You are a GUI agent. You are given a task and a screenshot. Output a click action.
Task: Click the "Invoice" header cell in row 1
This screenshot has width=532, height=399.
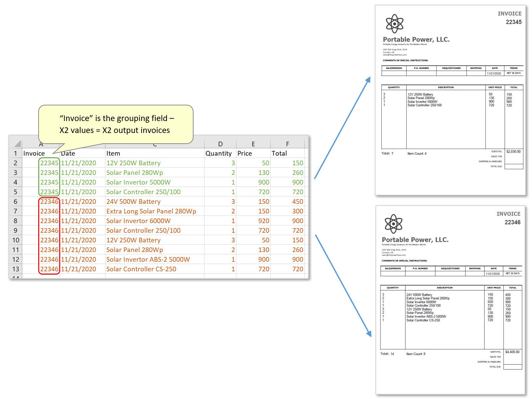34,153
